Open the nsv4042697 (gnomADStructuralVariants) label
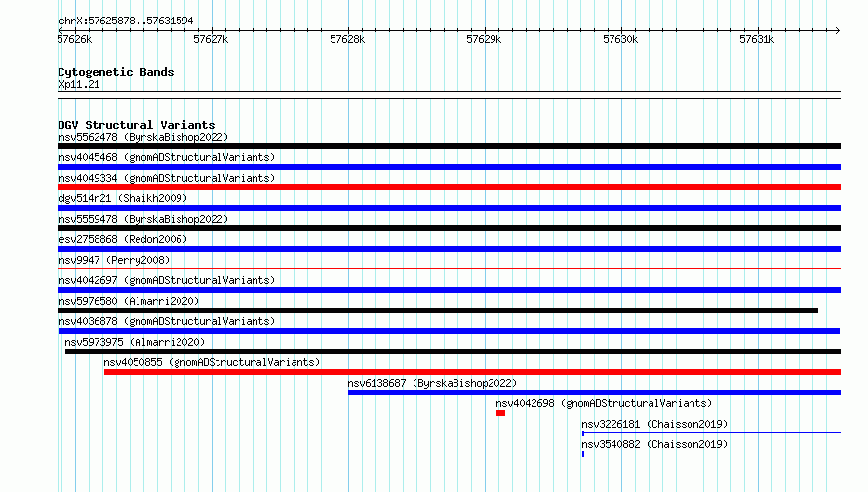 click(167, 280)
